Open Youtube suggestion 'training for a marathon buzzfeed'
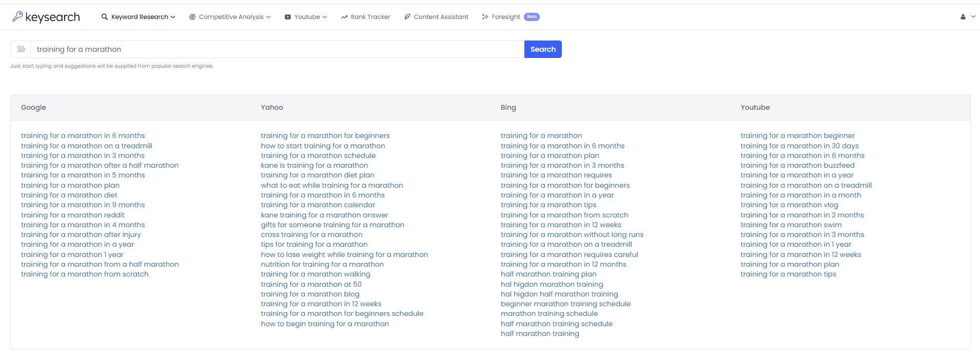 click(798, 165)
